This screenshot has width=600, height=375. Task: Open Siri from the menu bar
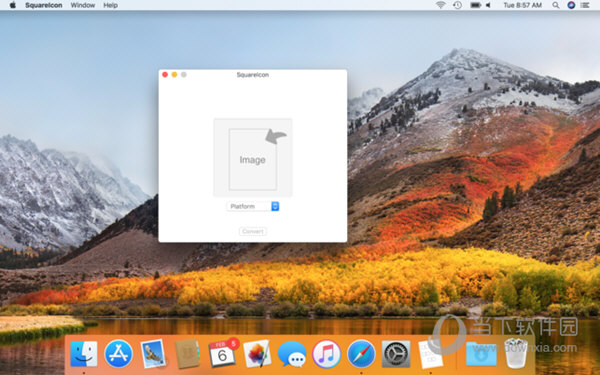[571, 5]
